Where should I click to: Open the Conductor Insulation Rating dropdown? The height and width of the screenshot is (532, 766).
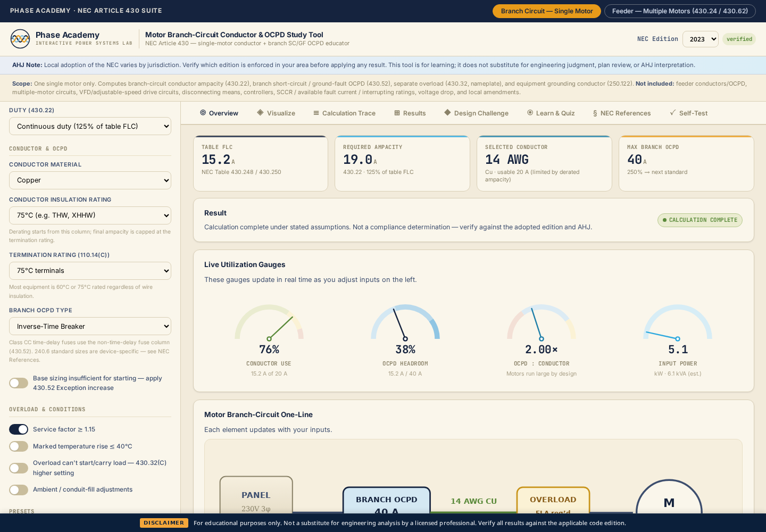pos(90,215)
